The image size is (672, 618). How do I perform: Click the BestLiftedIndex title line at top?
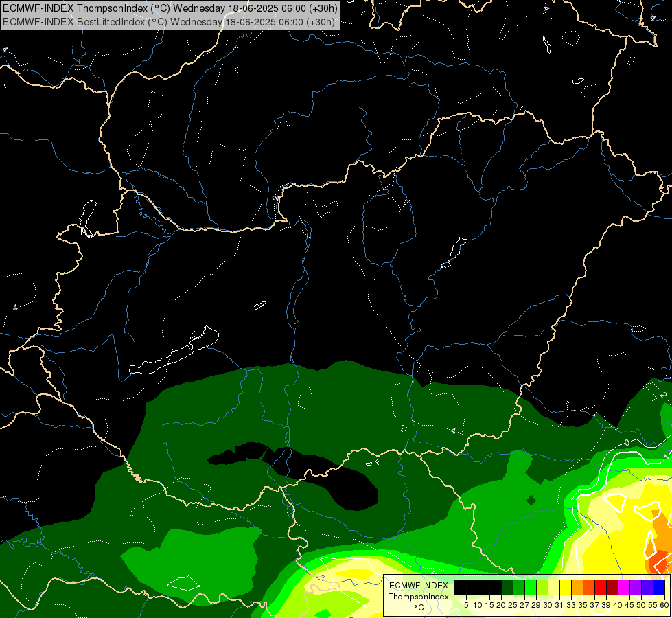[168, 22]
